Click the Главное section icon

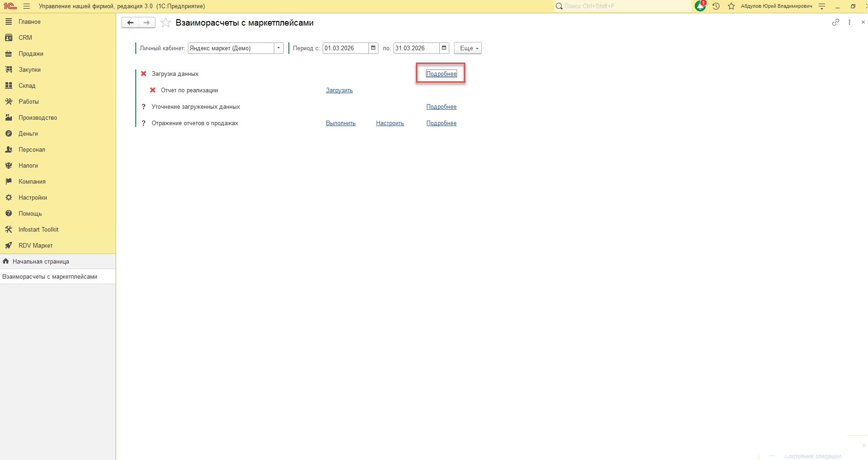coord(9,21)
